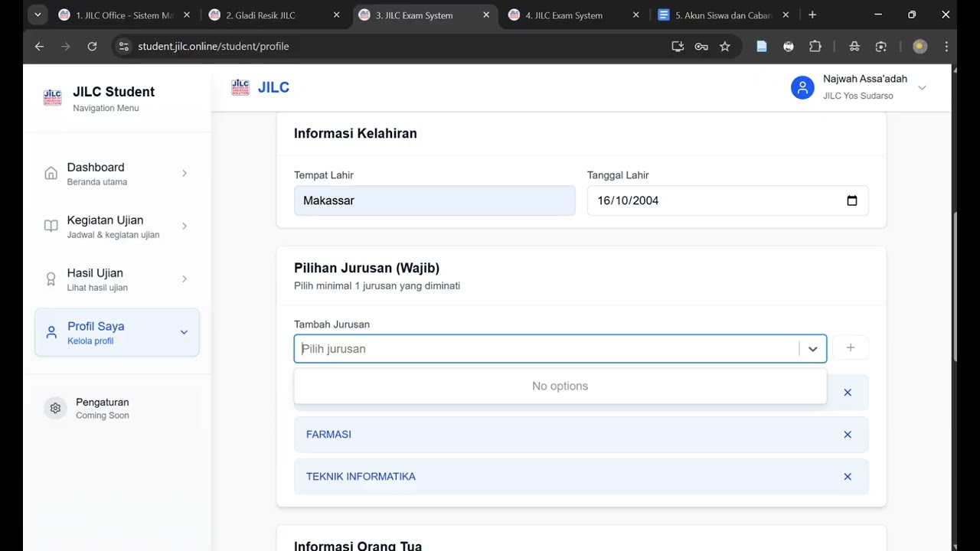The width and height of the screenshot is (980, 551).
Task: Open a new browser tab
Action: click(812, 15)
